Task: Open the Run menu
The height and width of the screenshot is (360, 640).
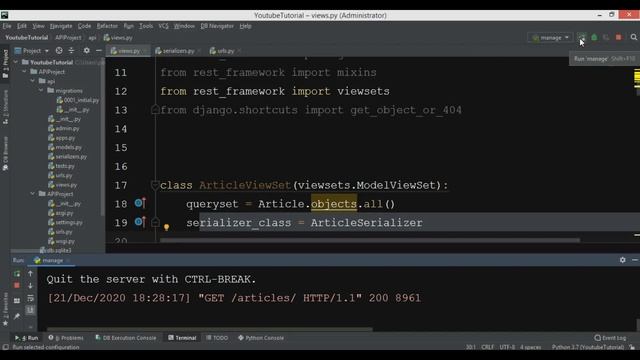Action: click(129, 26)
